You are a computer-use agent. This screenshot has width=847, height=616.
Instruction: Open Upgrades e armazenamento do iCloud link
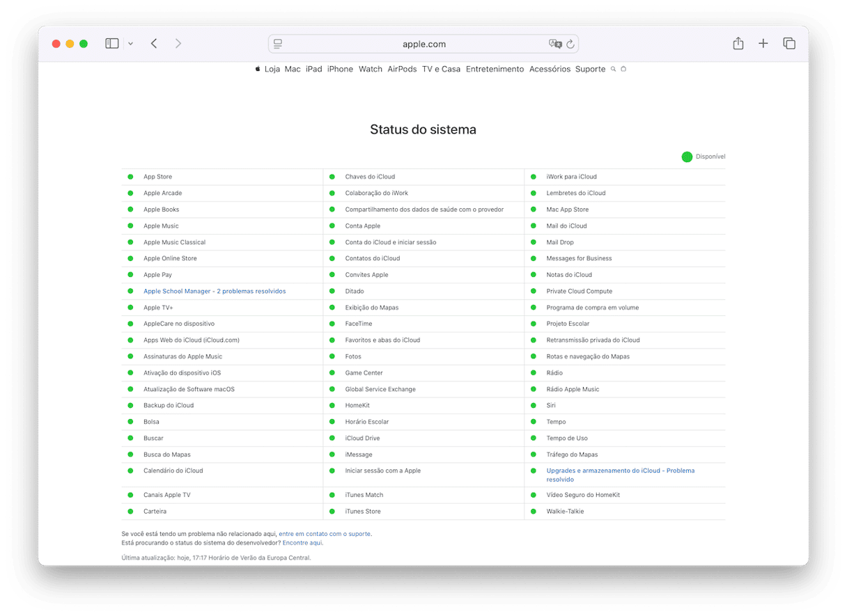click(620, 471)
